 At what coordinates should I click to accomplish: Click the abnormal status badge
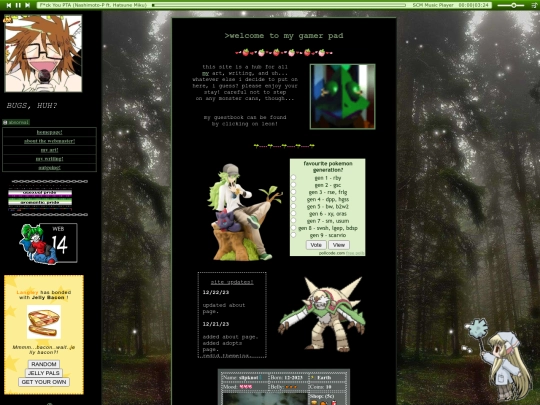[x=16, y=122]
